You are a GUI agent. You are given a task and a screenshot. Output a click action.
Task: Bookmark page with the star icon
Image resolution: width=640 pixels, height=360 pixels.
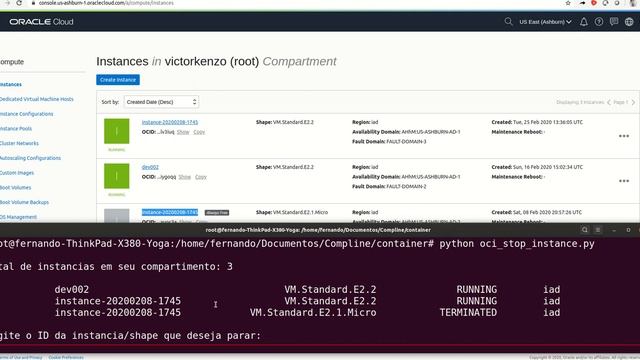click(x=568, y=3)
